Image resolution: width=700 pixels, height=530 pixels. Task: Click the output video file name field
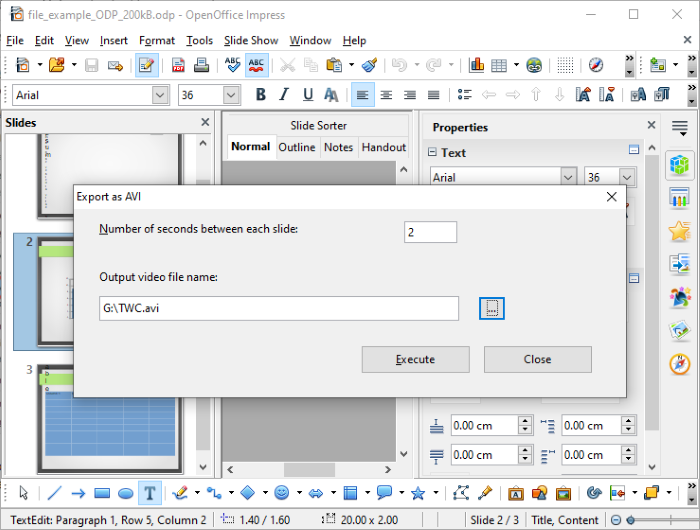click(x=279, y=308)
